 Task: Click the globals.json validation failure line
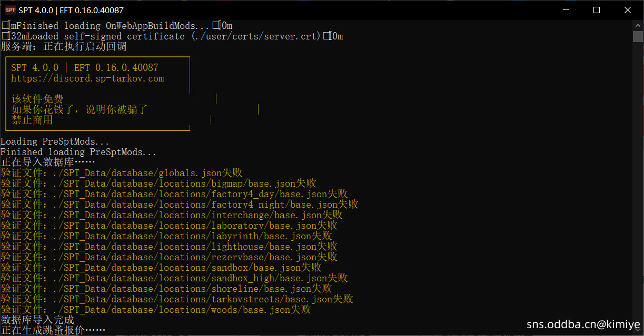point(122,173)
